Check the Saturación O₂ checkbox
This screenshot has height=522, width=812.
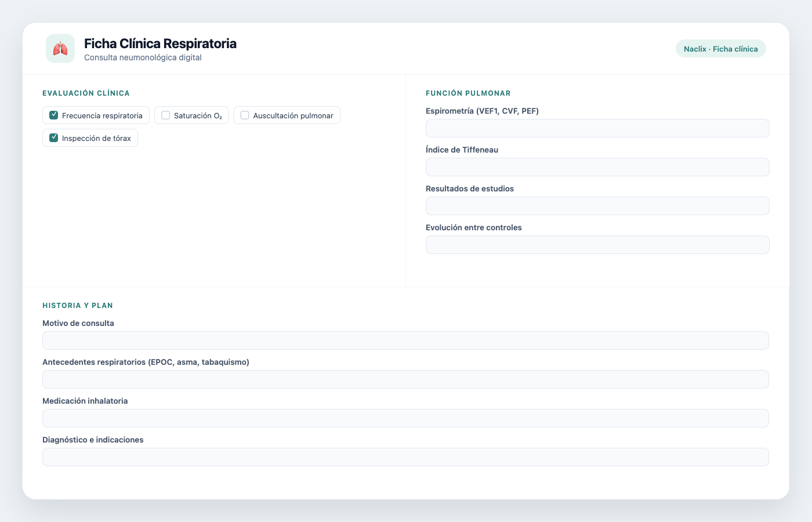pyautogui.click(x=166, y=115)
